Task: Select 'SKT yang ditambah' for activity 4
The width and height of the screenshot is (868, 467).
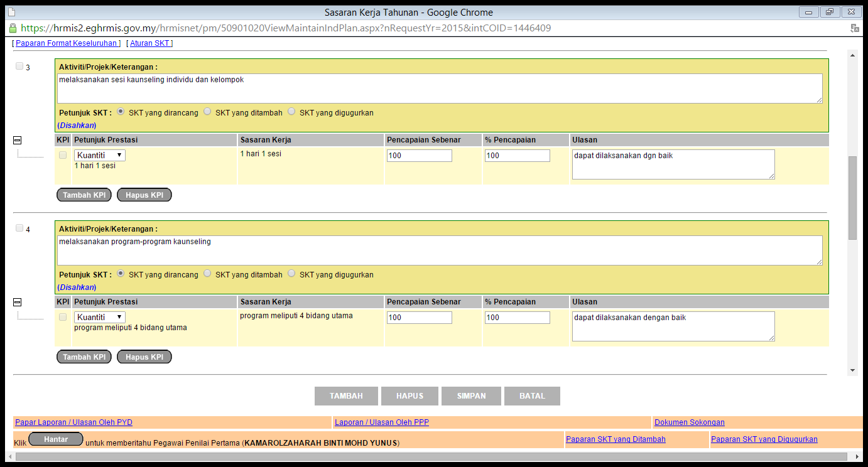Action: pyautogui.click(x=207, y=274)
